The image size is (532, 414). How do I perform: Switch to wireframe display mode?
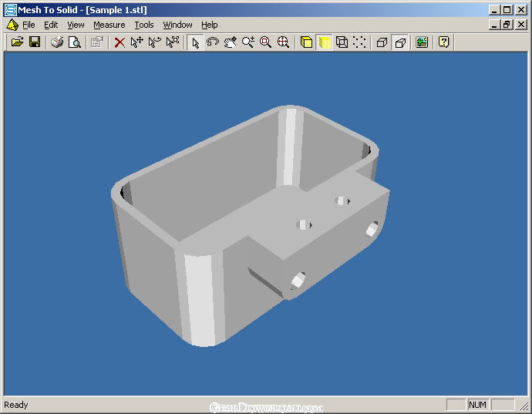click(342, 42)
